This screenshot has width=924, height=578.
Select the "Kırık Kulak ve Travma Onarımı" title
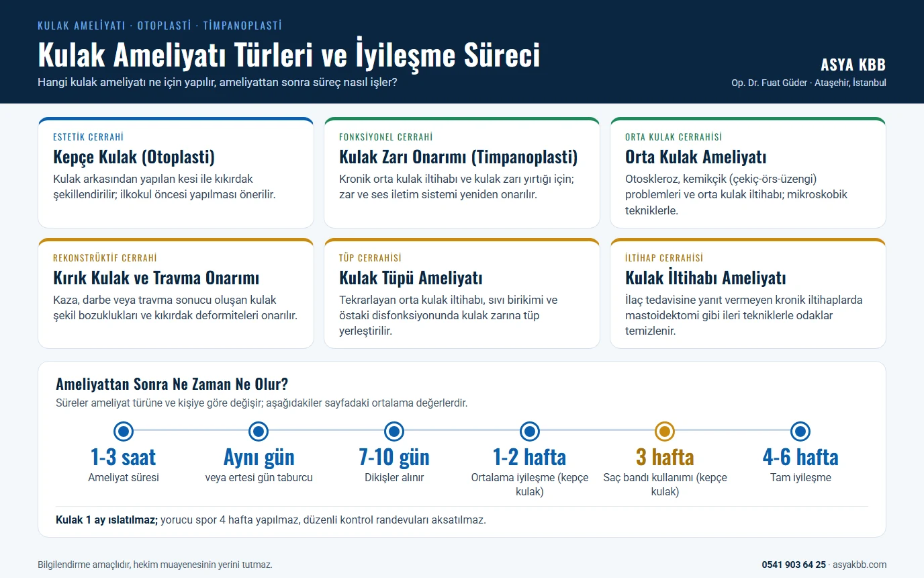tap(156, 278)
